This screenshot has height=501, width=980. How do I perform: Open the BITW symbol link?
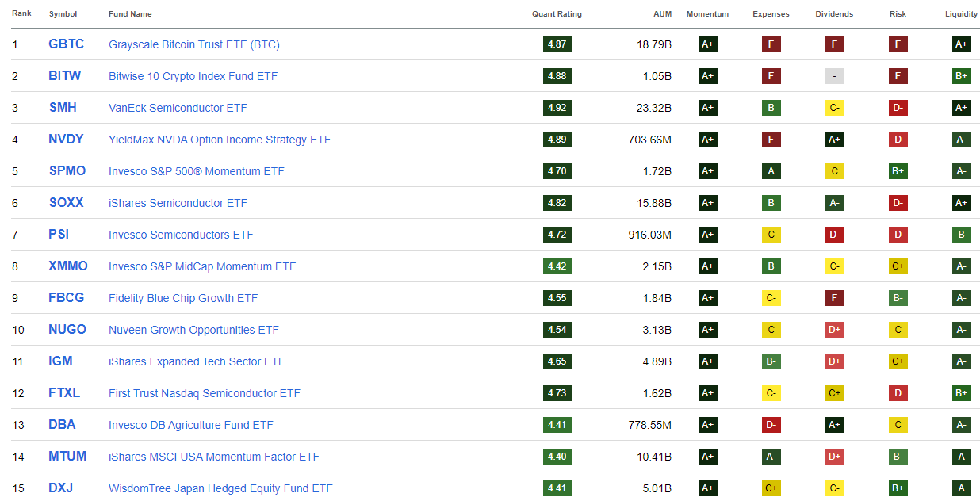coord(64,76)
